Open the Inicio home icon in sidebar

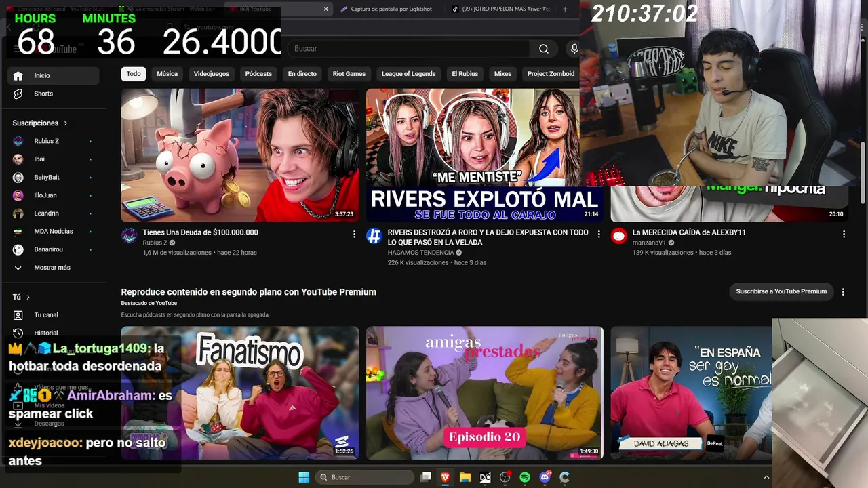pos(18,75)
